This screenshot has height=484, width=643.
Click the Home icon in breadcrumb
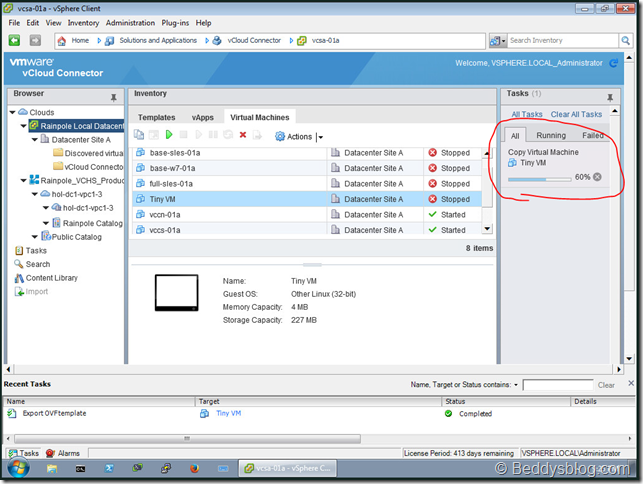coord(62,41)
